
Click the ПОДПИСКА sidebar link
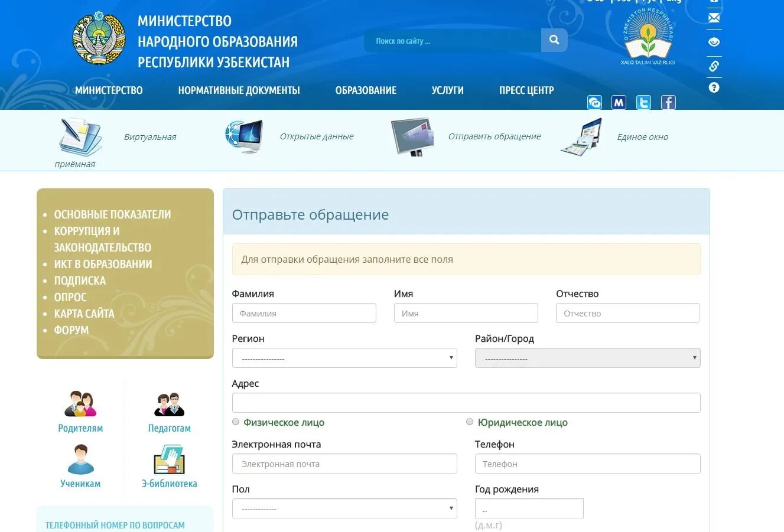(x=80, y=280)
